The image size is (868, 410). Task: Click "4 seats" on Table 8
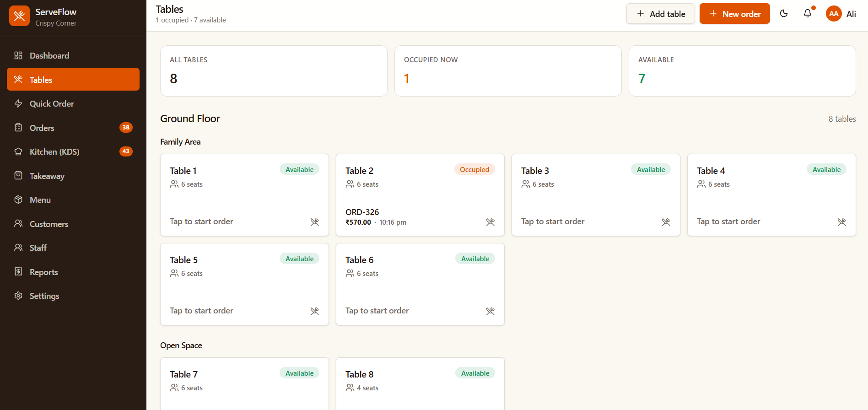(x=367, y=388)
